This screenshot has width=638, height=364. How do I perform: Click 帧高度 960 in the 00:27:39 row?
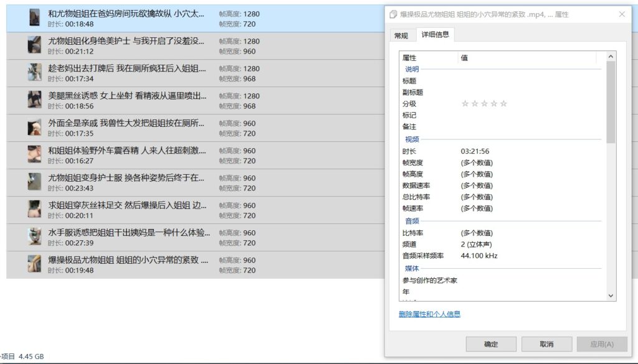[237, 233]
